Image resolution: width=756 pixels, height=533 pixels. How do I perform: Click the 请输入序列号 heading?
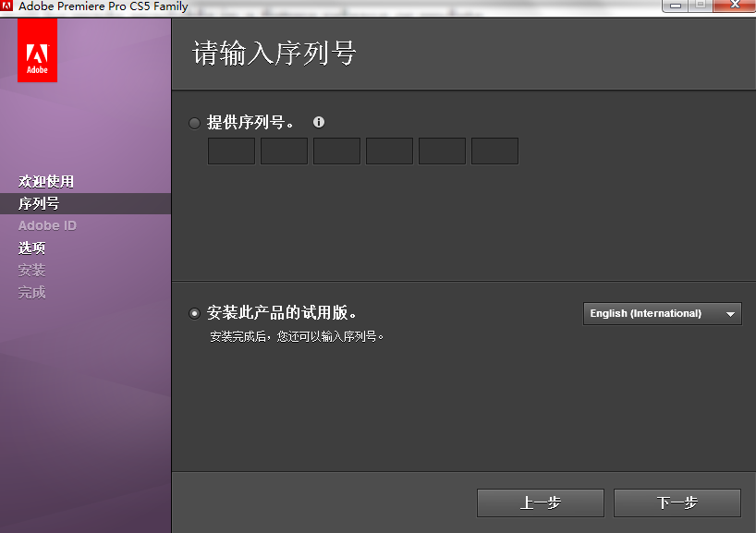(x=274, y=53)
